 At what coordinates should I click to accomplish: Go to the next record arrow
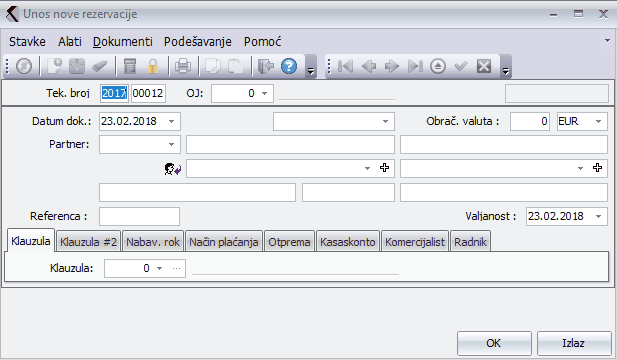(x=392, y=66)
